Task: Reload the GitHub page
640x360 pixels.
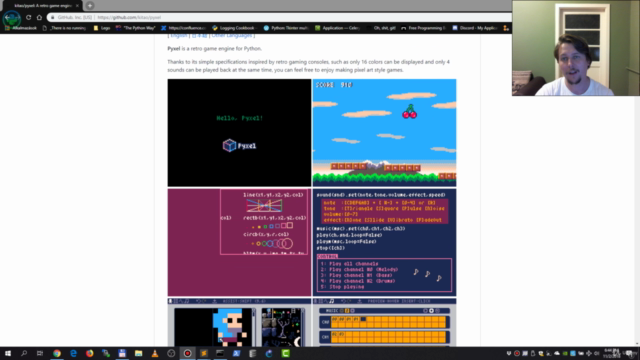Action: point(29,18)
